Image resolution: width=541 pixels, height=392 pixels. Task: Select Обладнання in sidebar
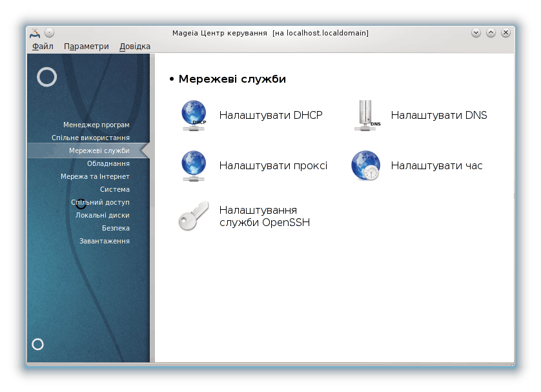pos(108,163)
